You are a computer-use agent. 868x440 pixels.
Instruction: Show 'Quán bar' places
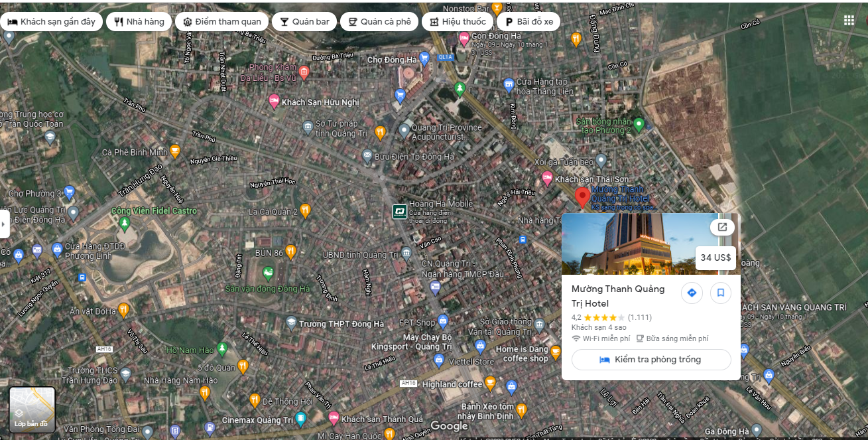304,21
